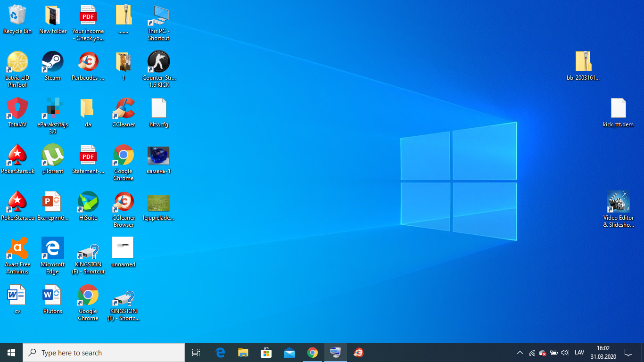Open the Action Center notifications icon
This screenshot has width=644, height=362.
[628, 353]
